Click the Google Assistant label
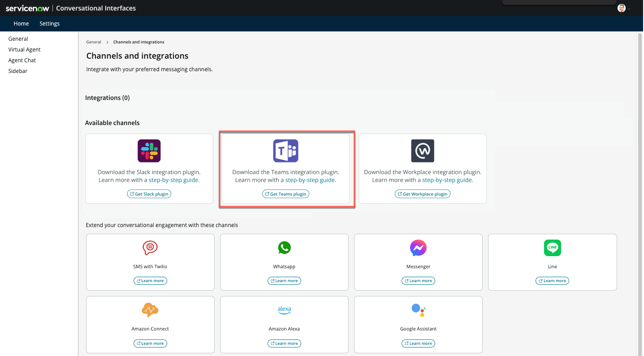The image size is (644, 356). (x=418, y=329)
